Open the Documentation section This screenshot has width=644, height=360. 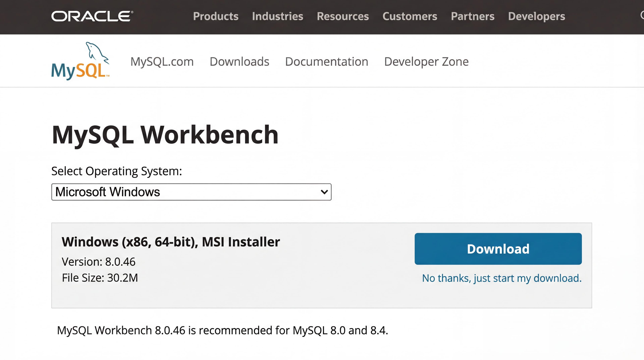pos(327,62)
